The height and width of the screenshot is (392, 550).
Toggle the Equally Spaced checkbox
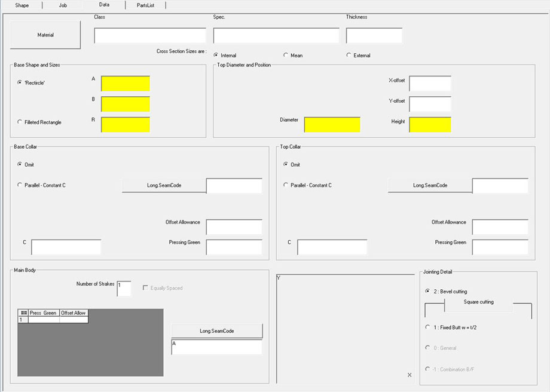[163, 288]
